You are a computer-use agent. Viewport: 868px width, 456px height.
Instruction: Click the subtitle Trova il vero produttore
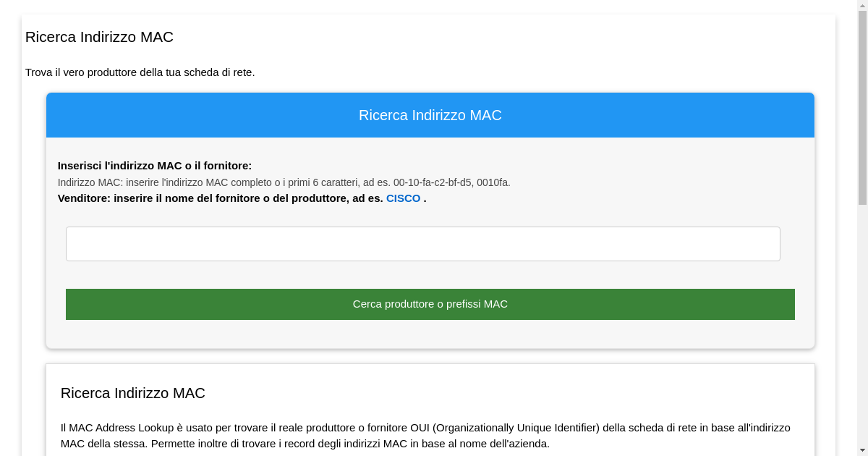point(140,72)
